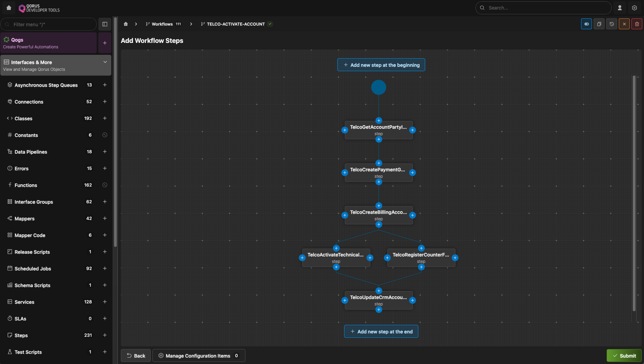
Task: Add a new Step using the sidebar plus icon
Action: pos(105,335)
